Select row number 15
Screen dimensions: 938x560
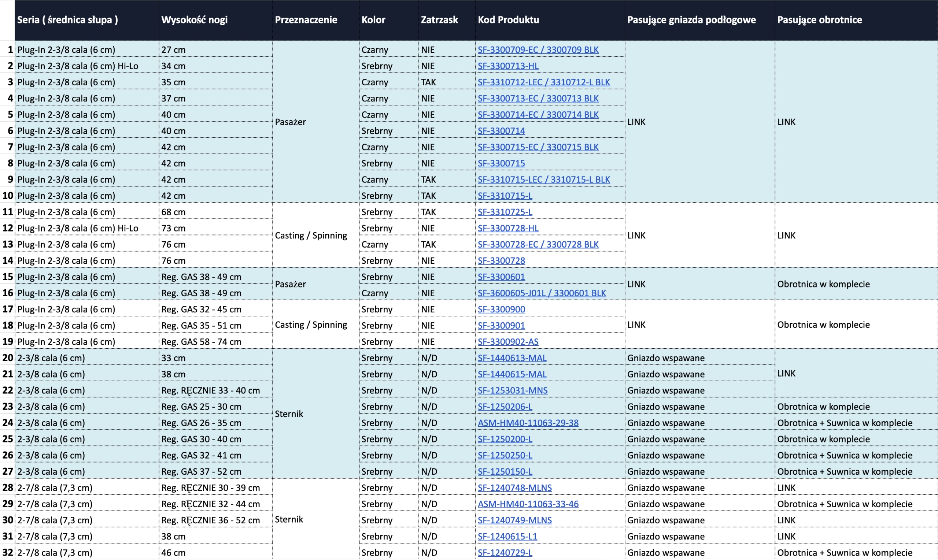(8, 277)
